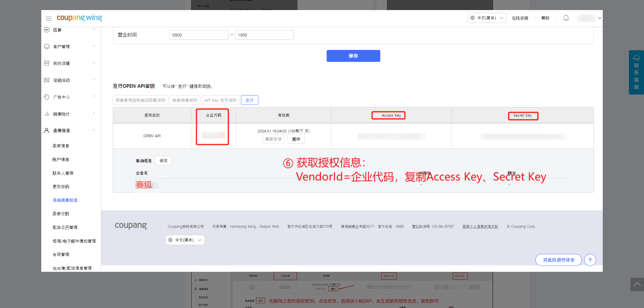
Task: Click the Access Key column header
Action: tap(391, 115)
